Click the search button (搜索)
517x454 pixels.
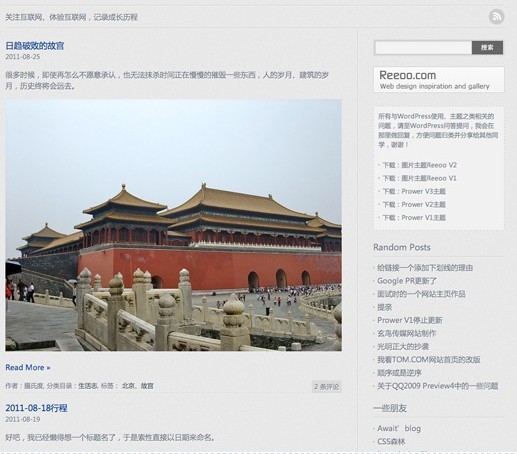tap(487, 48)
